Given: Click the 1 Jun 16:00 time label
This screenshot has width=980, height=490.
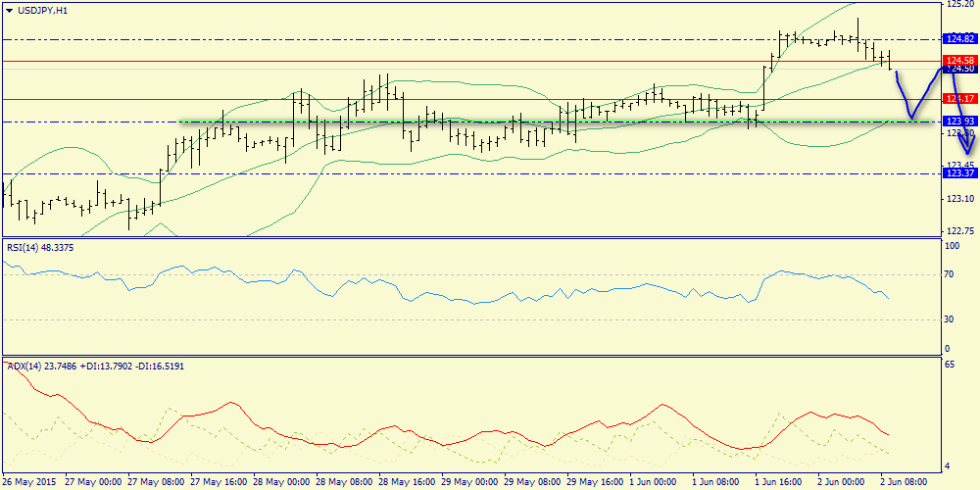Looking at the screenshot, I should point(781,482).
